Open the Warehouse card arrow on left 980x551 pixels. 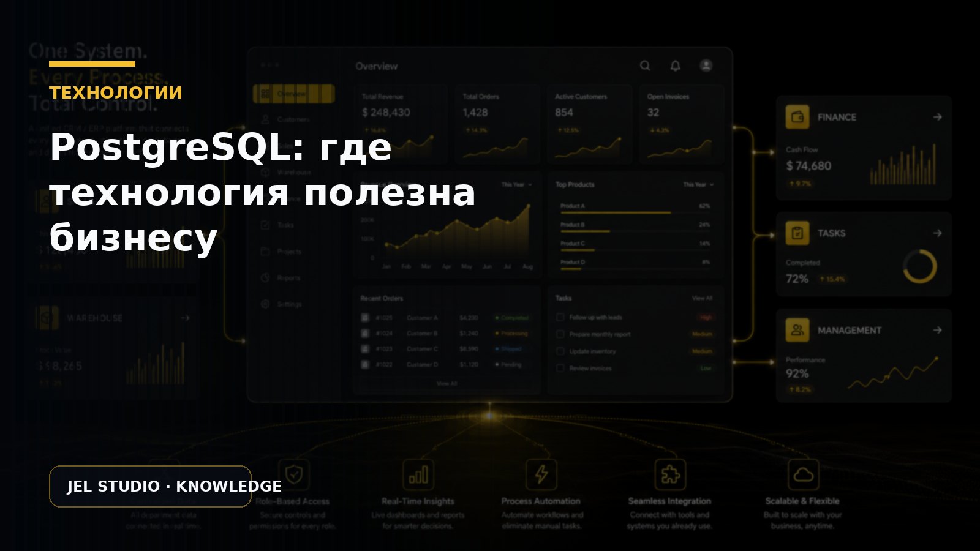[x=186, y=318]
